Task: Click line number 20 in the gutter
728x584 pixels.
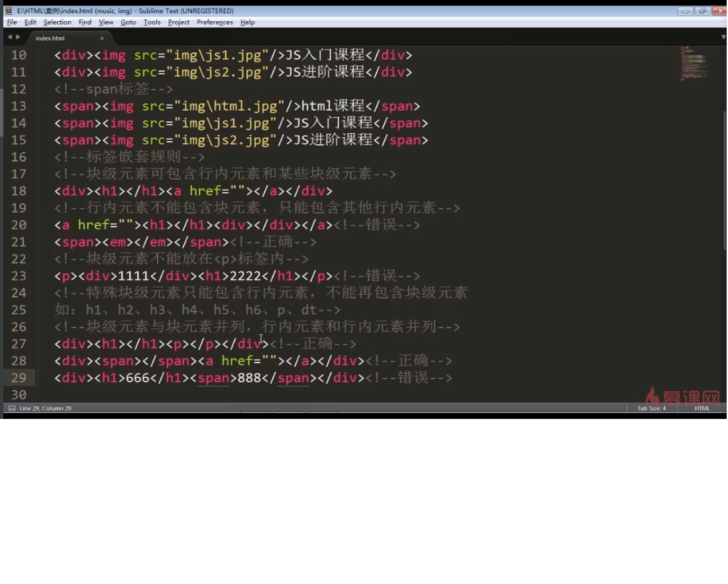Action: coord(19,225)
